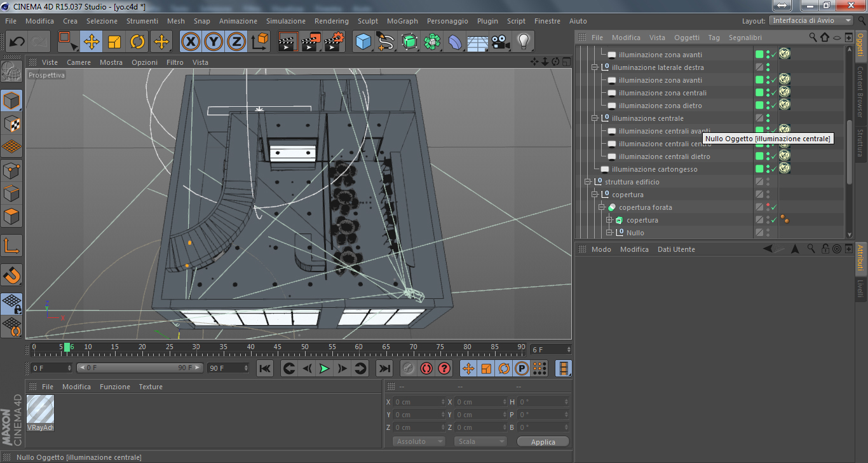This screenshot has height=463, width=868.
Task: Toggle enable checkmark of illuminazione cartongesso
Action: pos(773,170)
